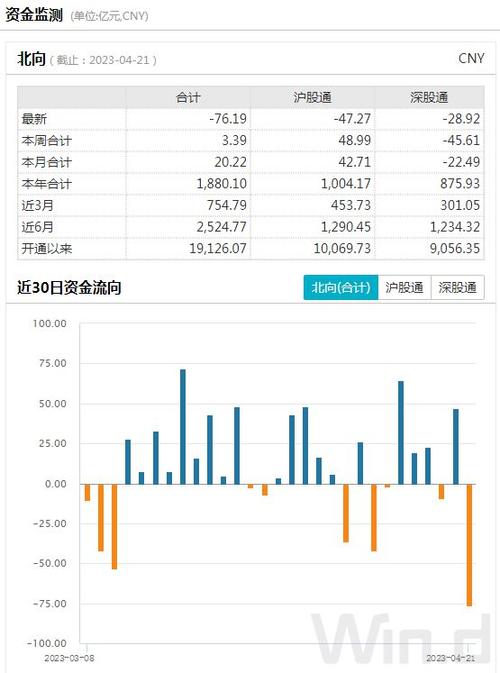Viewport: 500px width, 673px height.
Task: Select the 近6月 row label
Action: coord(37,227)
